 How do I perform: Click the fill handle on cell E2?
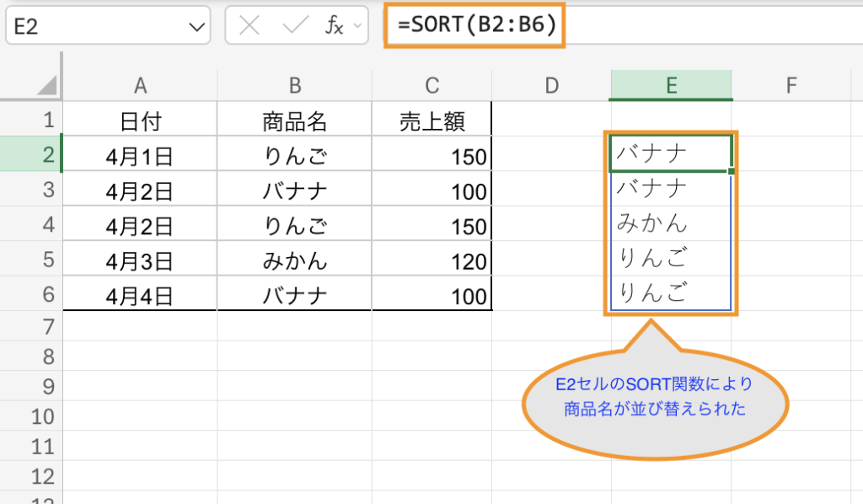[x=731, y=171]
